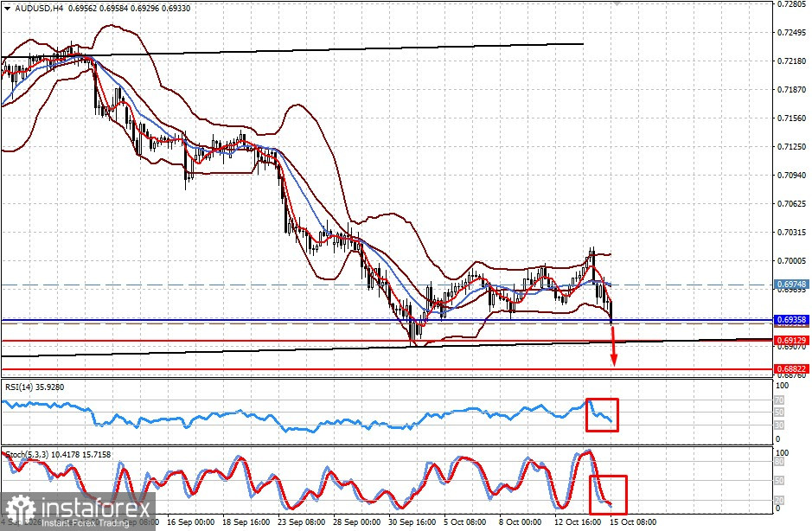
Task: Click the 0.71870 price axis label
Action: (x=792, y=90)
